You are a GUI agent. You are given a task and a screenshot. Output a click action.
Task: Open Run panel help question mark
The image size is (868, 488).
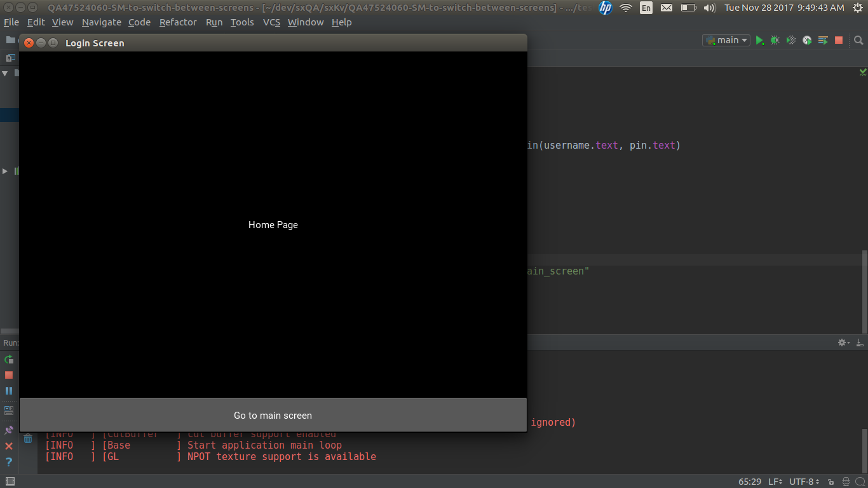pos(9,462)
